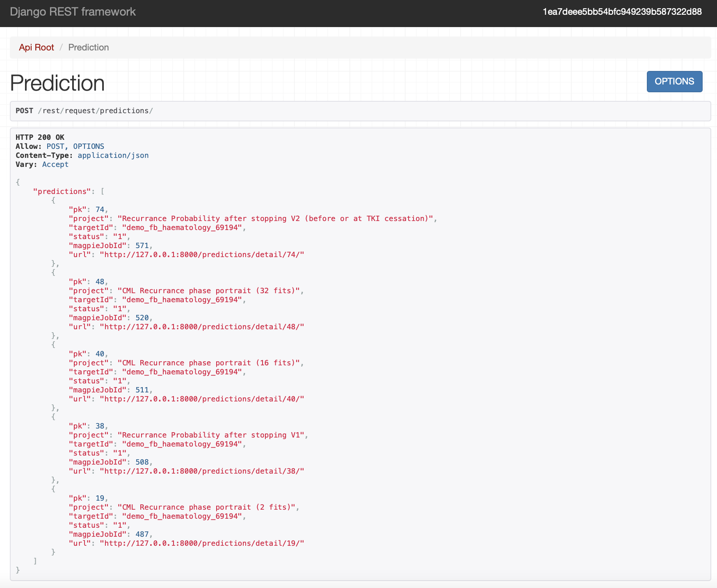Click pk value 48
717x588 pixels.
click(100, 282)
